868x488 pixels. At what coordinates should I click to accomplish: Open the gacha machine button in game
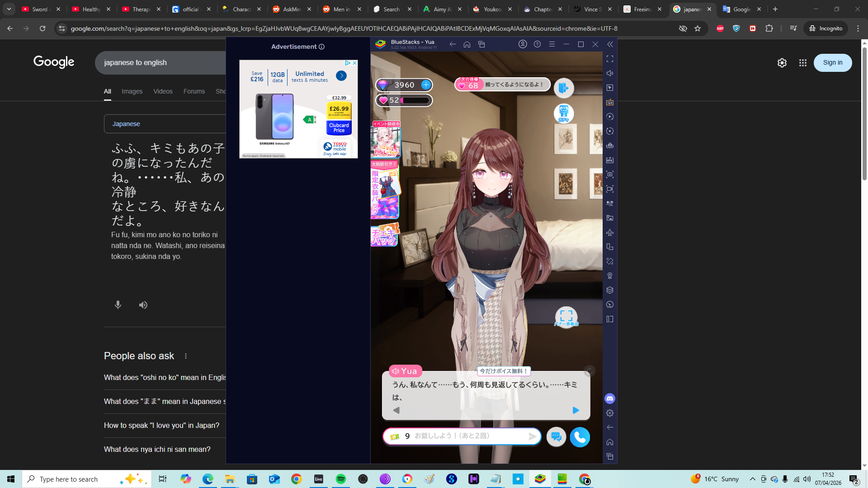pyautogui.click(x=564, y=113)
